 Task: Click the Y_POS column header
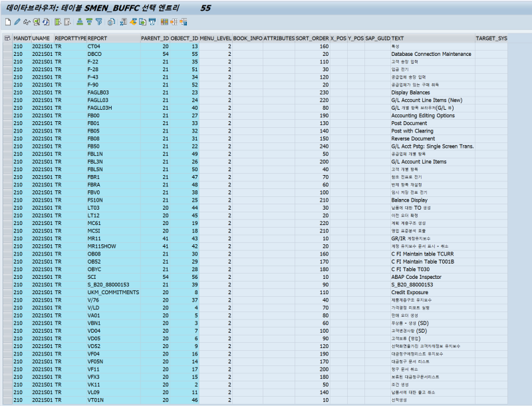pos(356,39)
